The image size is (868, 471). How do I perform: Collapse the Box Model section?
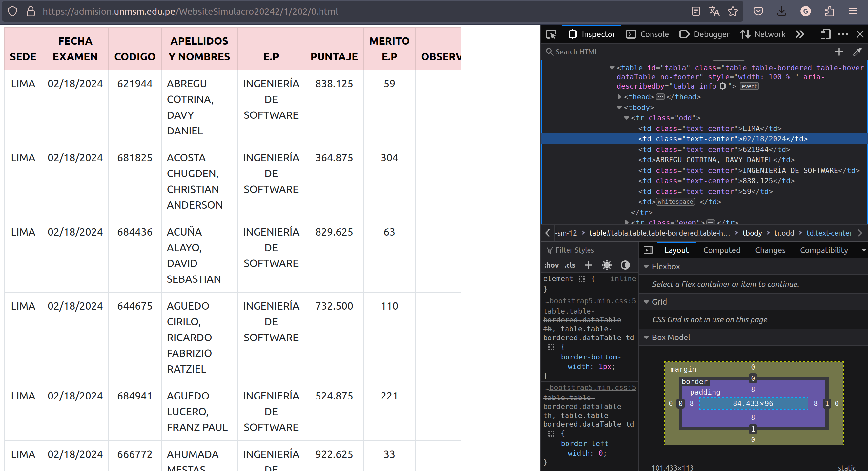click(x=646, y=338)
